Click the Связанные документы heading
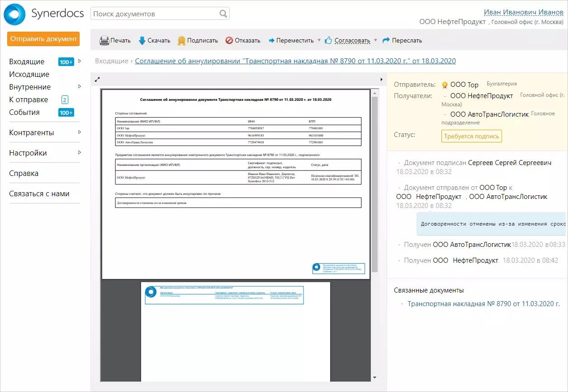The height and width of the screenshot is (392, 568). [429, 290]
